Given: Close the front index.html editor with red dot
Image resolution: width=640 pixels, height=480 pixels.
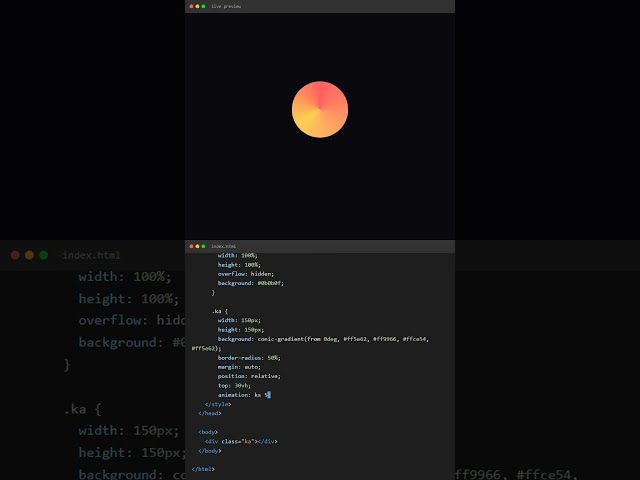Looking at the screenshot, I should (191, 247).
